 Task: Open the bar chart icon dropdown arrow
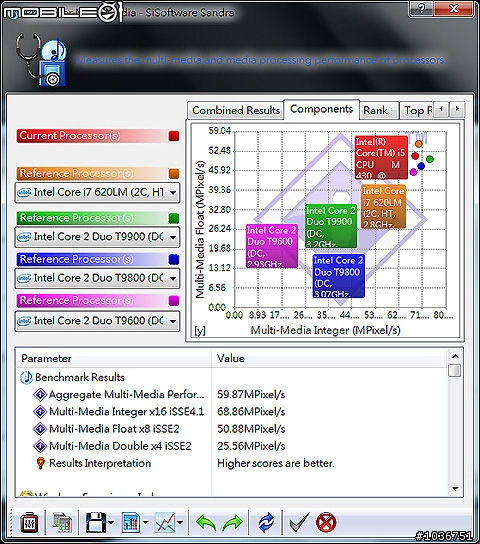(145, 522)
